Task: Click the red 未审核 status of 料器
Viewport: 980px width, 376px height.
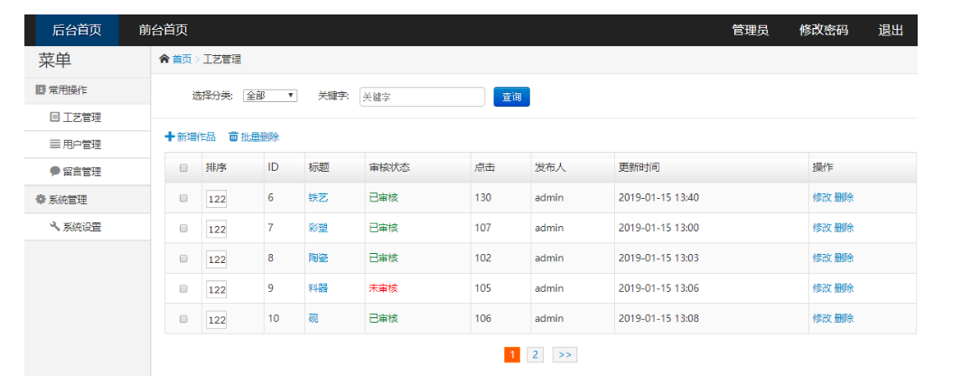Action: 383,287
